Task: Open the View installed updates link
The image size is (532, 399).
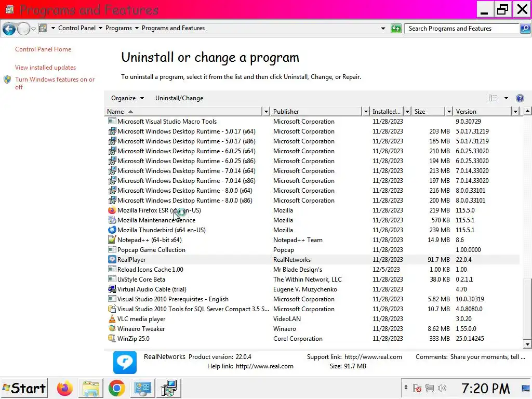Action: coord(46,68)
